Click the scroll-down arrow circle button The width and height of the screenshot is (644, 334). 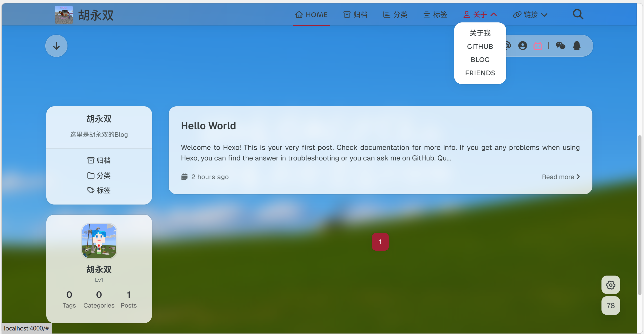point(56,46)
